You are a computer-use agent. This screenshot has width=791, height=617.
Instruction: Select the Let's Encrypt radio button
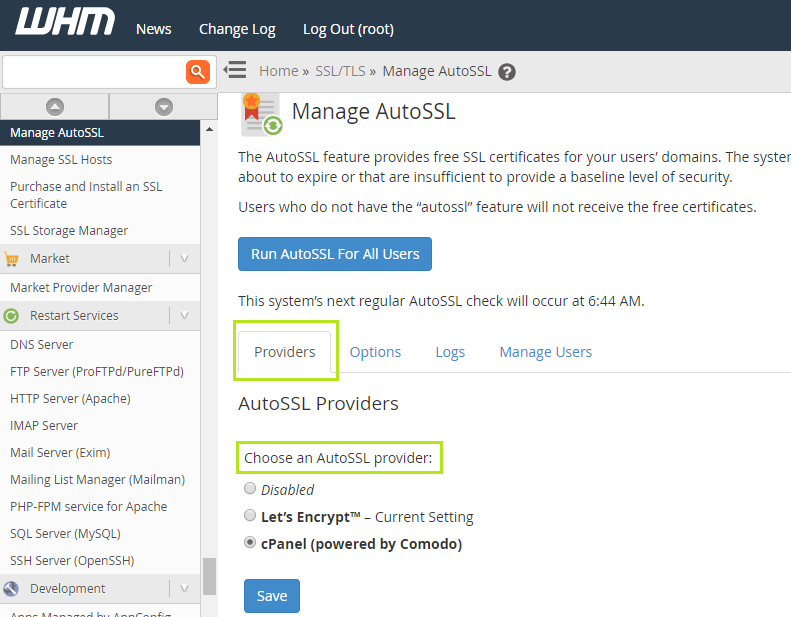click(x=250, y=515)
